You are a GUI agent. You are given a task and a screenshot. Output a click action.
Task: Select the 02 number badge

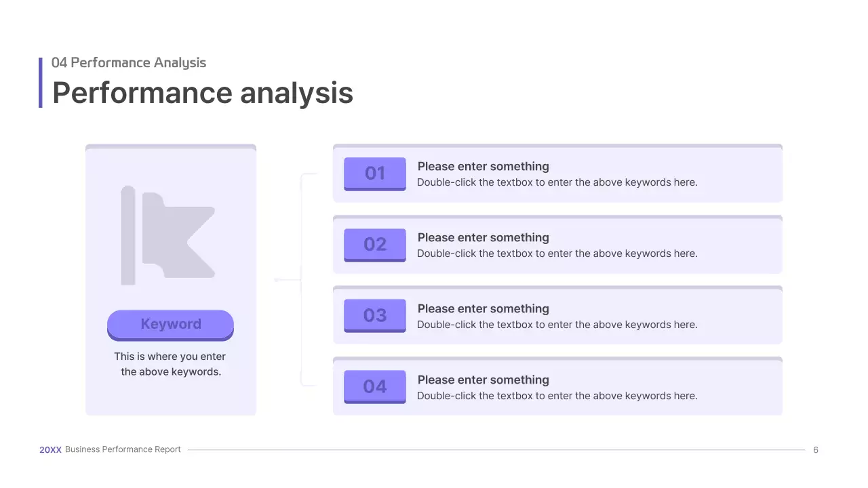[375, 245]
